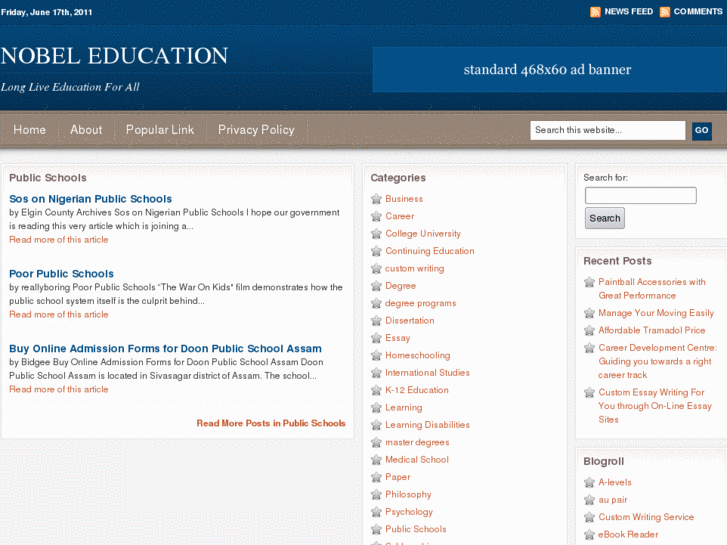Open the Privacy Policy page
This screenshot has height=545, width=727.
pos(256,130)
